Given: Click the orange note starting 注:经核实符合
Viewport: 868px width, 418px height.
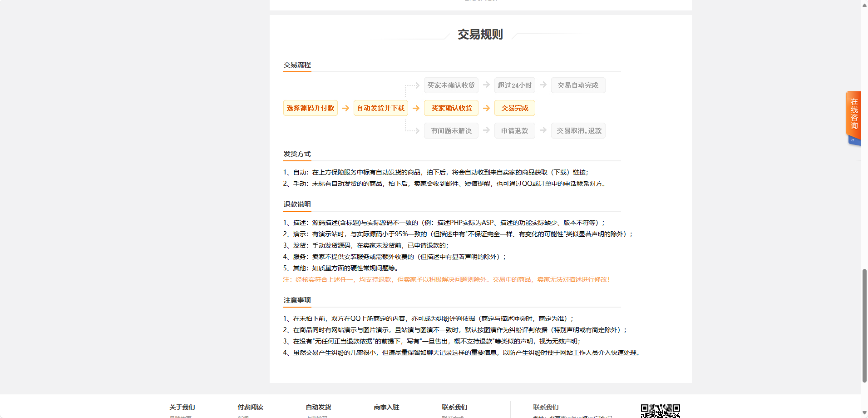Looking at the screenshot, I should [447, 280].
